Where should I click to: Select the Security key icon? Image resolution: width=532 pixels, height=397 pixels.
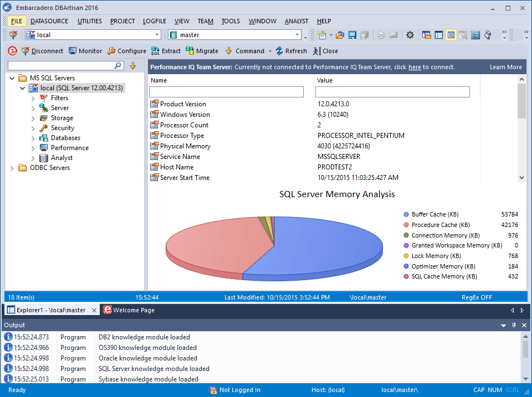coord(43,128)
